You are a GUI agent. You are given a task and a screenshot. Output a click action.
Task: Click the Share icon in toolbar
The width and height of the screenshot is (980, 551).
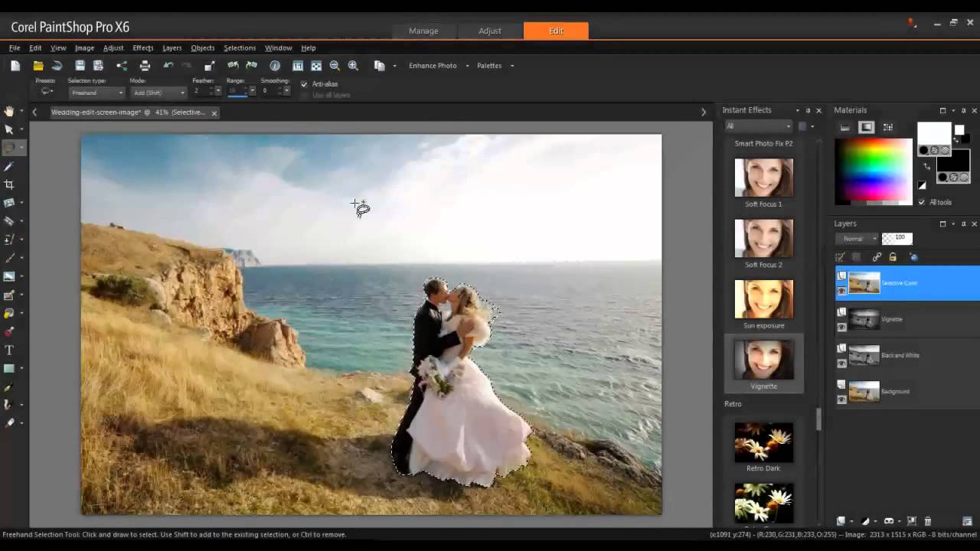(122, 66)
